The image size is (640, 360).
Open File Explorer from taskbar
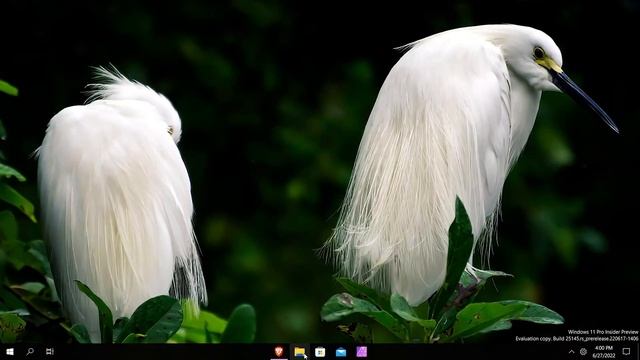click(x=300, y=351)
